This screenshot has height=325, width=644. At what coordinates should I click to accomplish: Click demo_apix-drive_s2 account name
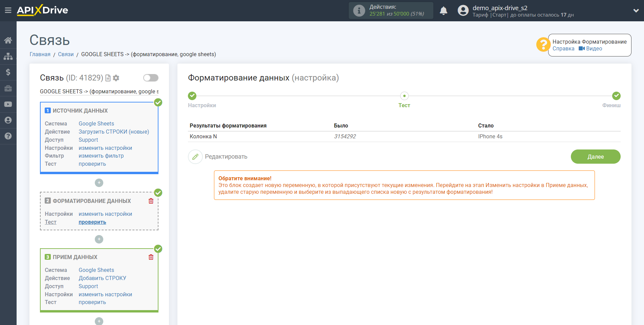click(500, 8)
